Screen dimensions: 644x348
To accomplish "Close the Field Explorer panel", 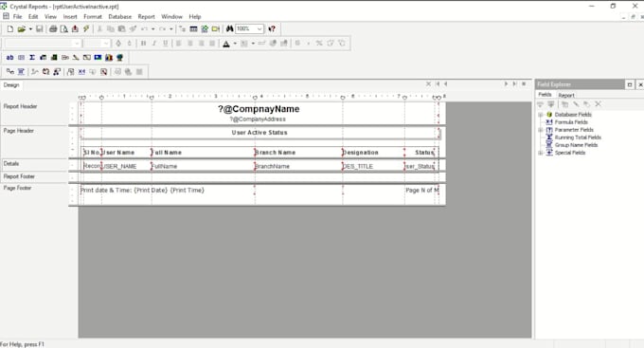I will pos(640,84).
